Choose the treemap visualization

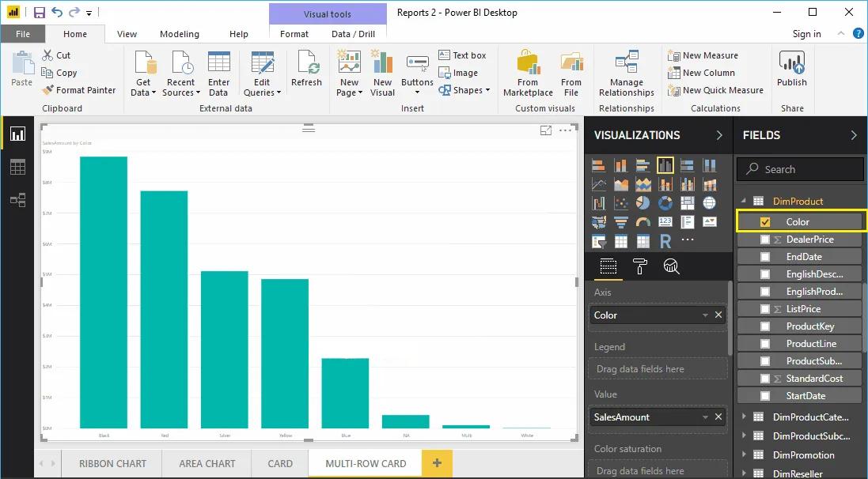click(687, 202)
